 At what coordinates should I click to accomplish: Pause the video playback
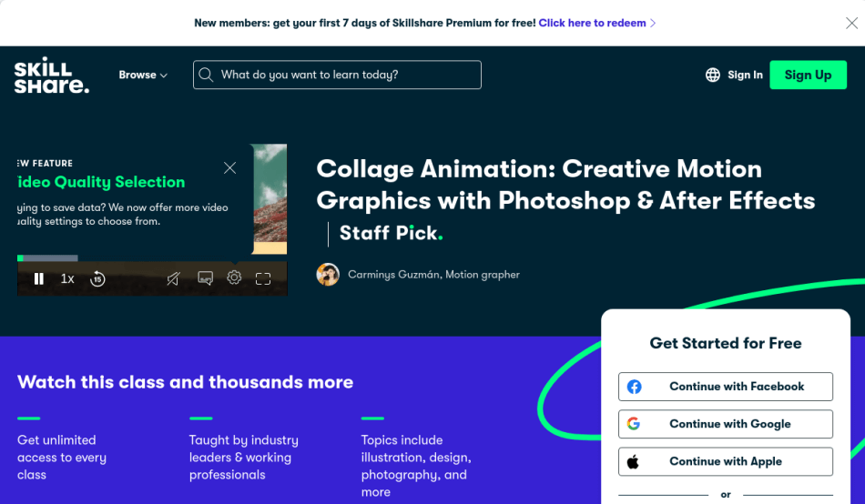pyautogui.click(x=38, y=279)
